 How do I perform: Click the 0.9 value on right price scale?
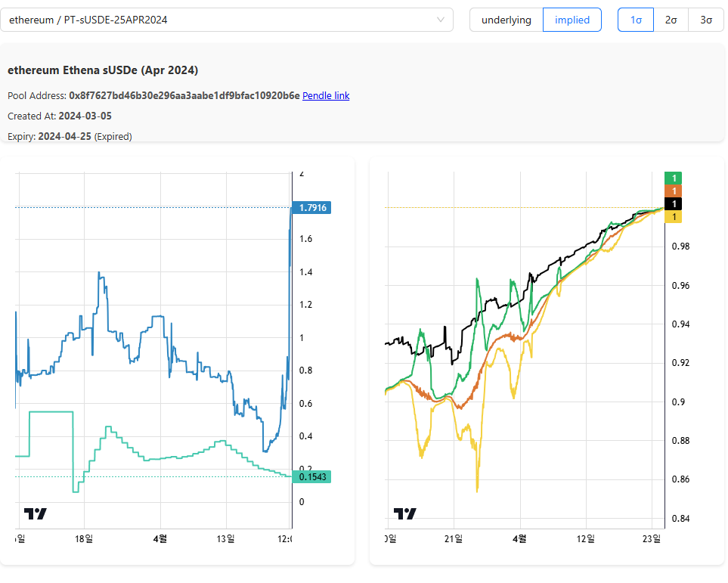[678, 402]
